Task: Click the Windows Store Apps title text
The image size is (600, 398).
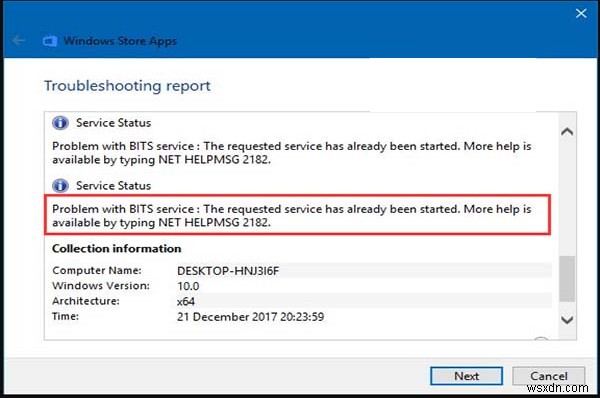Action: (120, 41)
